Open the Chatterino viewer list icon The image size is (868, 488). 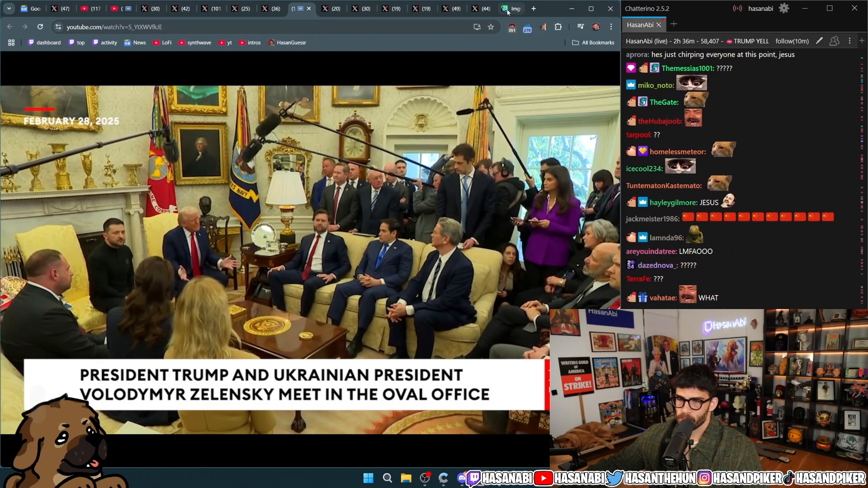point(834,41)
